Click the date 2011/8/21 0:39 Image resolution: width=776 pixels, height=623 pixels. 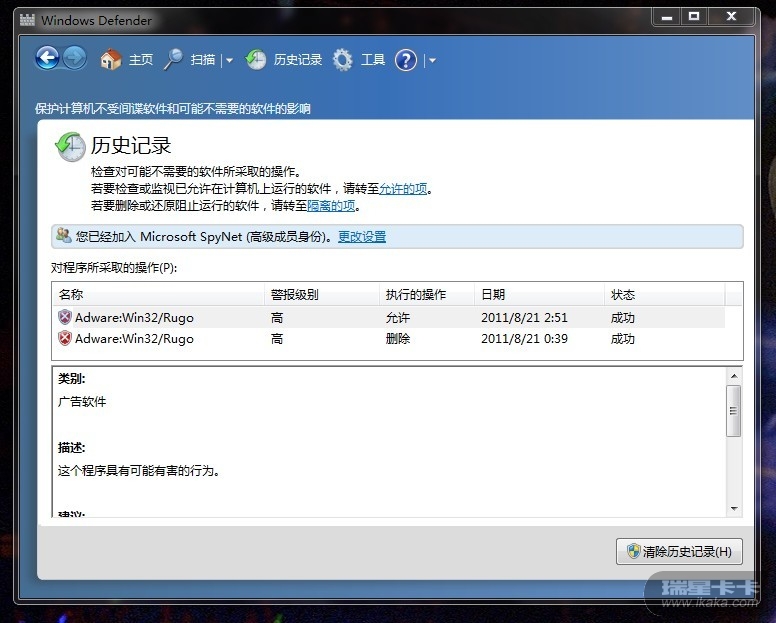click(524, 338)
